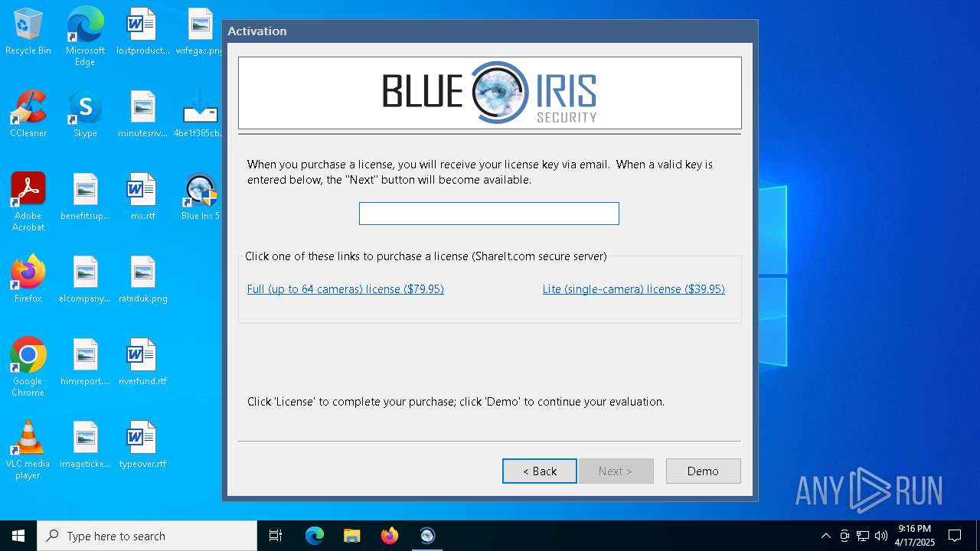The width and height of the screenshot is (980, 551).
Task: Open Task View on the taskbar
Action: click(x=276, y=536)
